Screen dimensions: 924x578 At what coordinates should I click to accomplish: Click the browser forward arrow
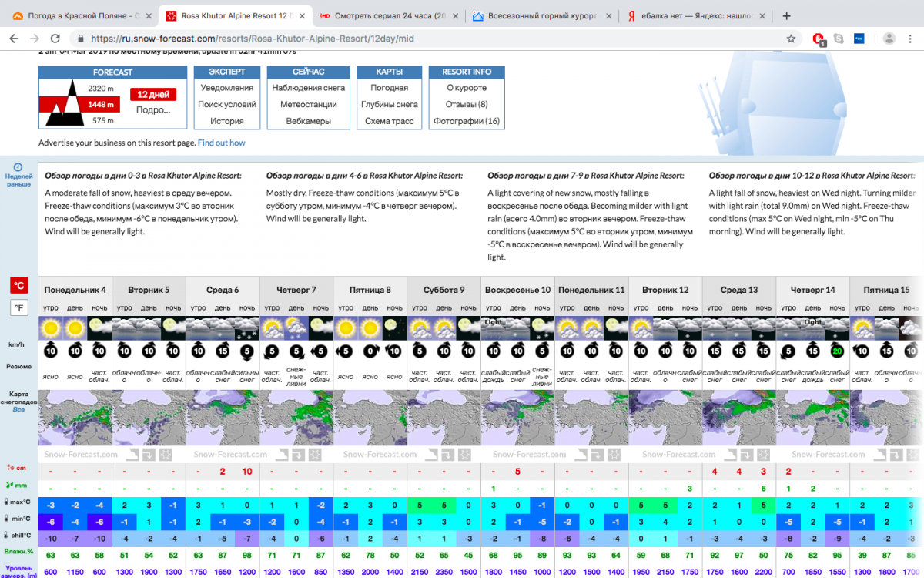35,39
